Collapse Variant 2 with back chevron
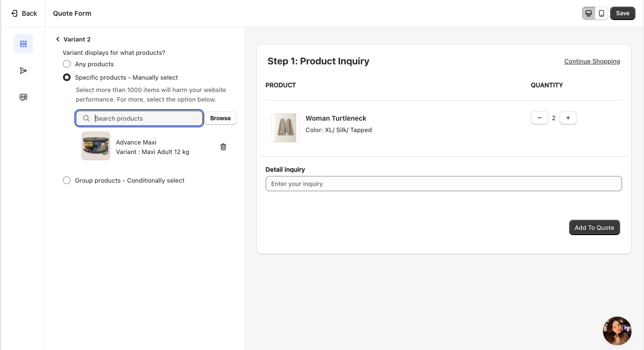644x350 pixels. [58, 39]
